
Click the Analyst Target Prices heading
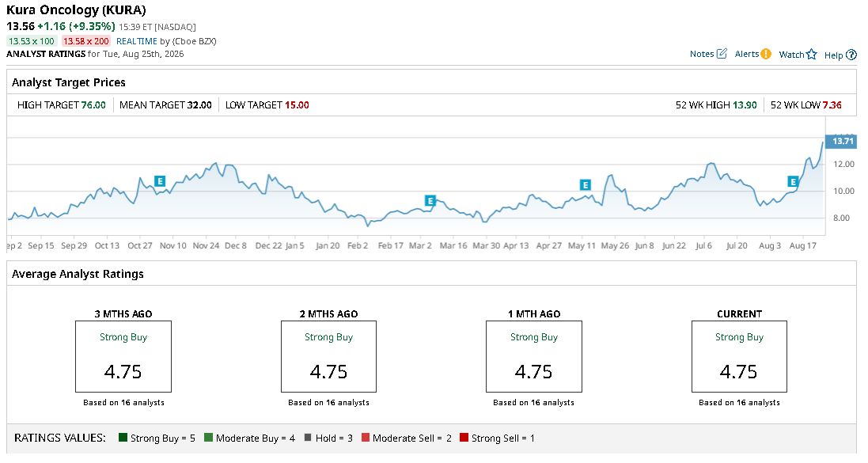(69, 82)
